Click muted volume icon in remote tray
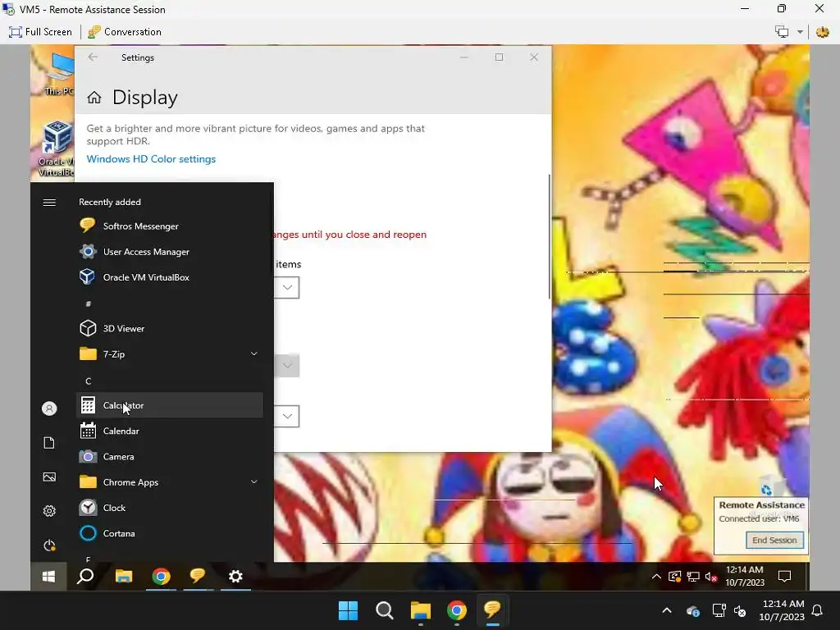Screen dimensions: 840x630 tap(711, 577)
